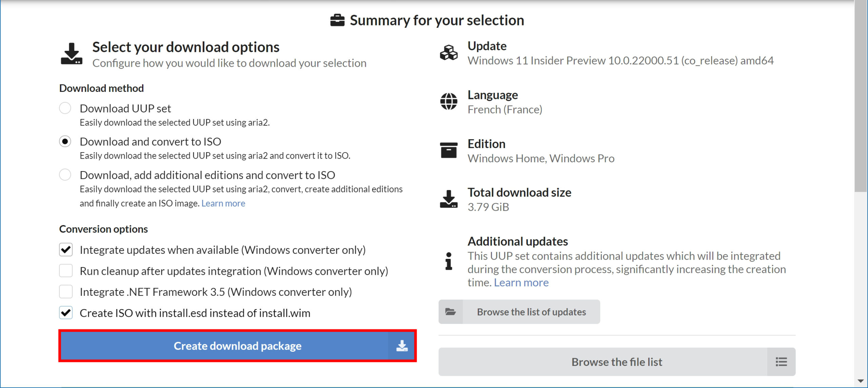This screenshot has height=388, width=868.
Task: Enable Run cleanup after updates integration
Action: pyautogui.click(x=66, y=271)
